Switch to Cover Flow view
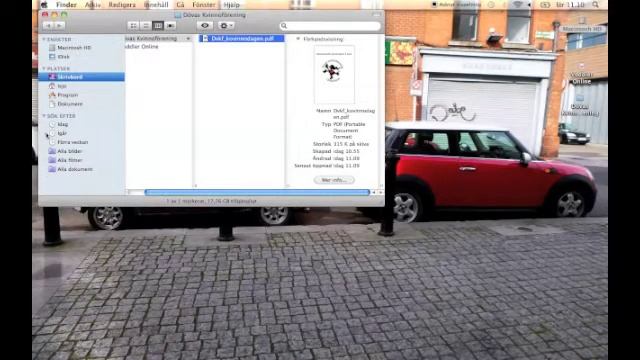Image resolution: width=640 pixels, height=360 pixels. point(170,25)
